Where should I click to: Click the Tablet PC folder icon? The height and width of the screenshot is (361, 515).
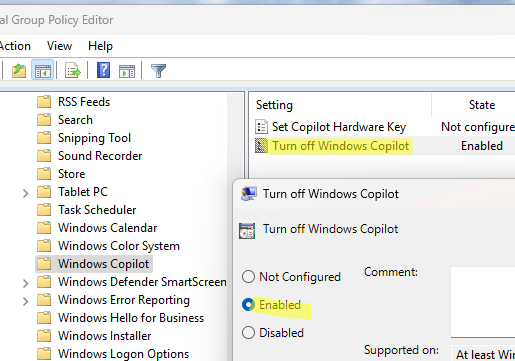click(x=44, y=192)
